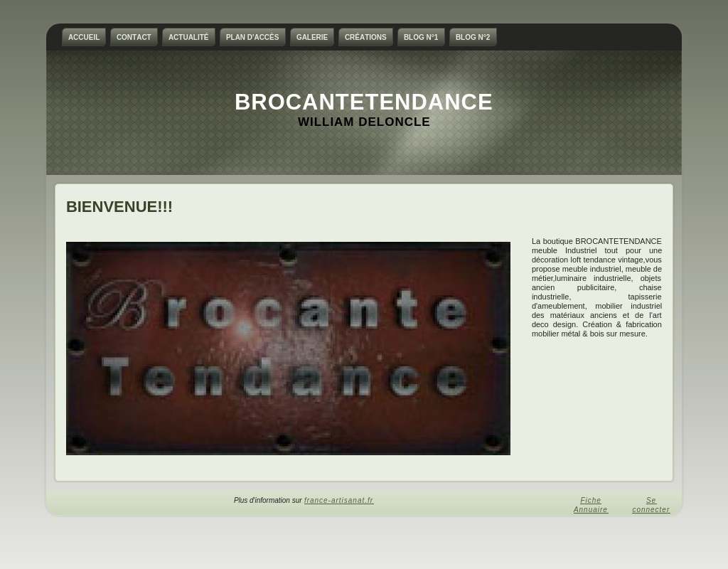Open the Accueil menu item
The height and width of the screenshot is (569, 728).
[x=84, y=37]
